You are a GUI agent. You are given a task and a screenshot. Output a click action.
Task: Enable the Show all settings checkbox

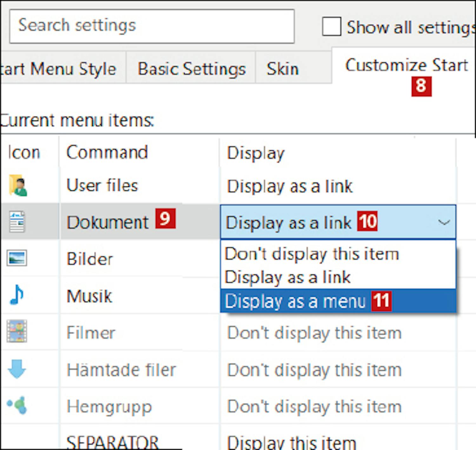[x=332, y=27]
